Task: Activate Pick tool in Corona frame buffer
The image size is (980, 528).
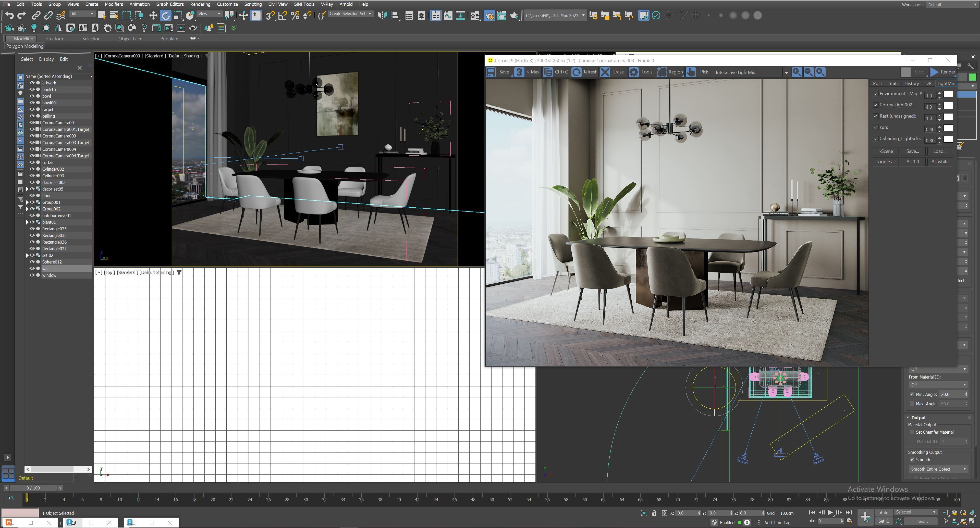Action: point(691,72)
